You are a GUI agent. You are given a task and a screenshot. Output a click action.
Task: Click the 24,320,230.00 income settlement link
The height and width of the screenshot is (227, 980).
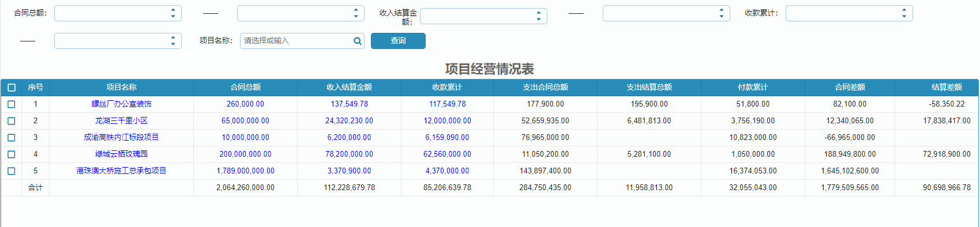coord(349,121)
